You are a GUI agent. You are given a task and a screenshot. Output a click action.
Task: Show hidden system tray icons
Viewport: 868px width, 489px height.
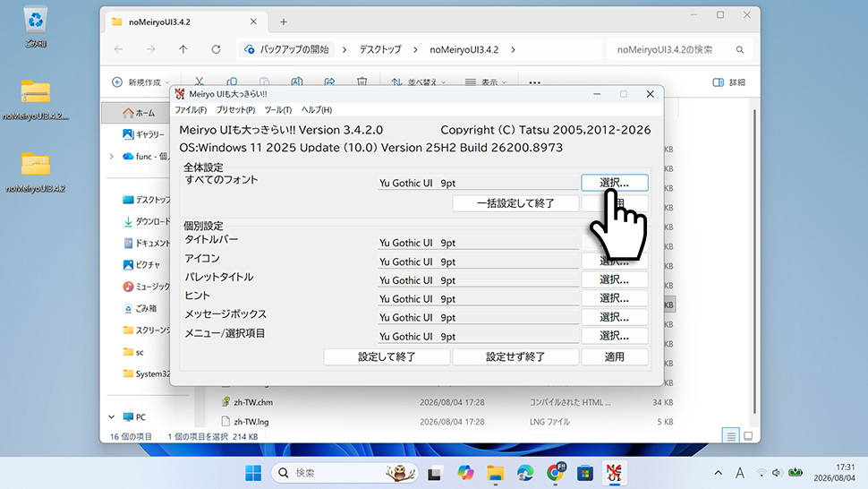718,473
